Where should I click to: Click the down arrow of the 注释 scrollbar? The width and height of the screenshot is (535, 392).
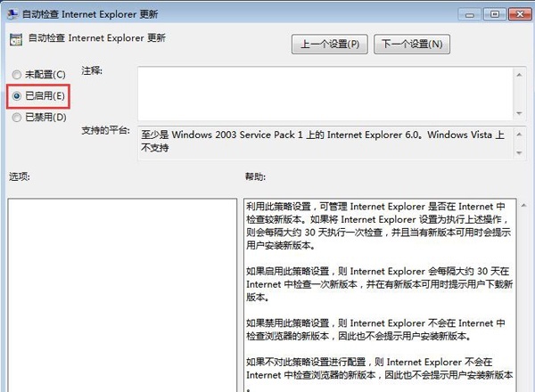tap(519, 113)
